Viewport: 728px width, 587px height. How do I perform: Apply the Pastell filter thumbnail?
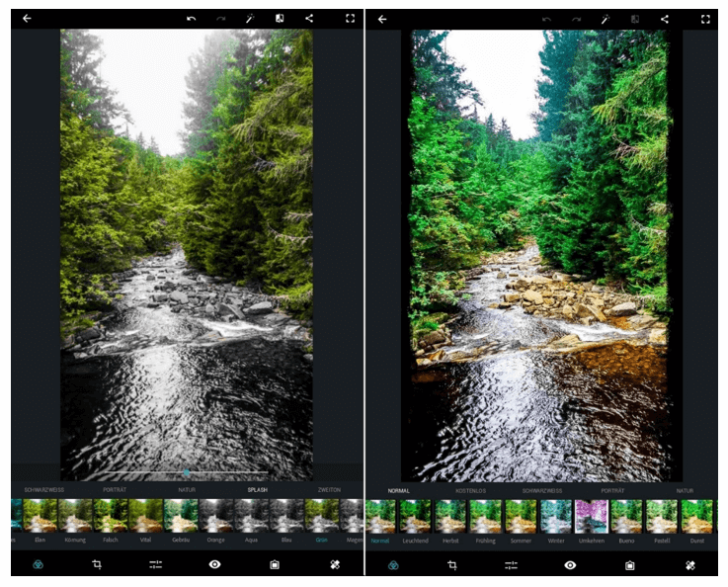[662, 517]
